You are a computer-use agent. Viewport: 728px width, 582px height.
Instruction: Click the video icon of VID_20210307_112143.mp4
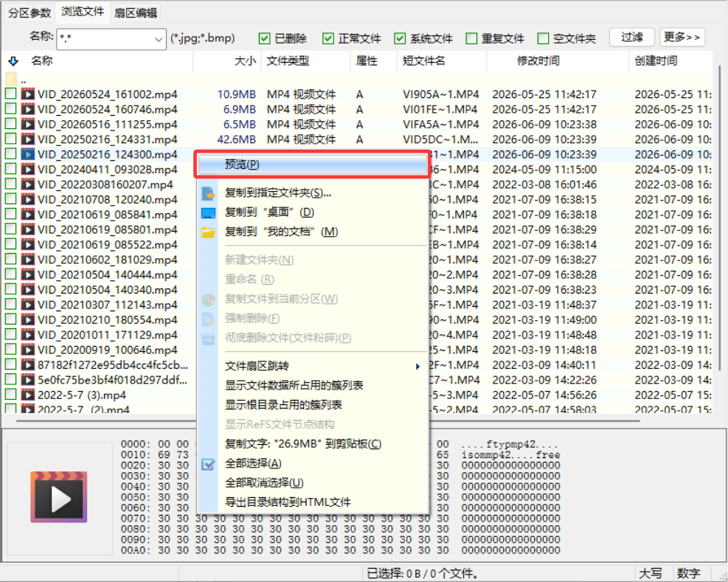[x=28, y=305]
